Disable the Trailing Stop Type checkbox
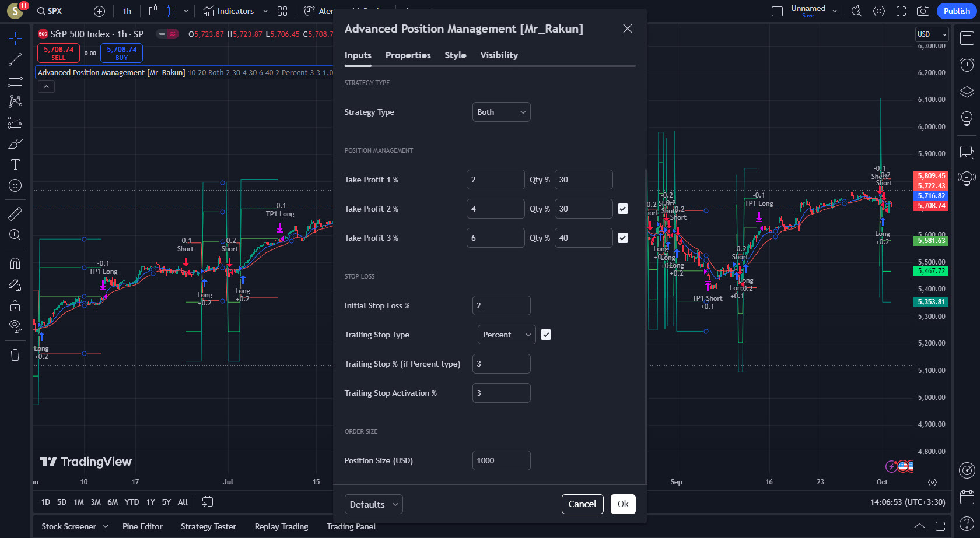980x538 pixels. coord(546,335)
